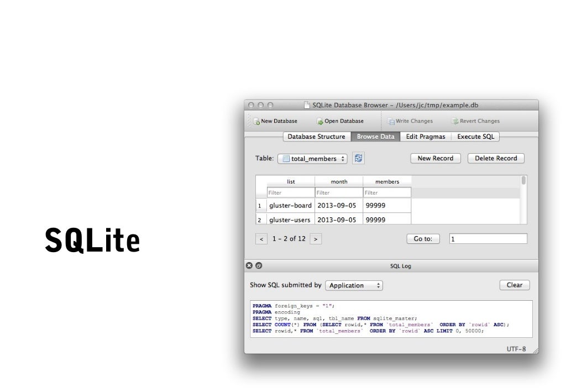
Task: Click the table's vertical scrollbar handle
Action: [524, 180]
